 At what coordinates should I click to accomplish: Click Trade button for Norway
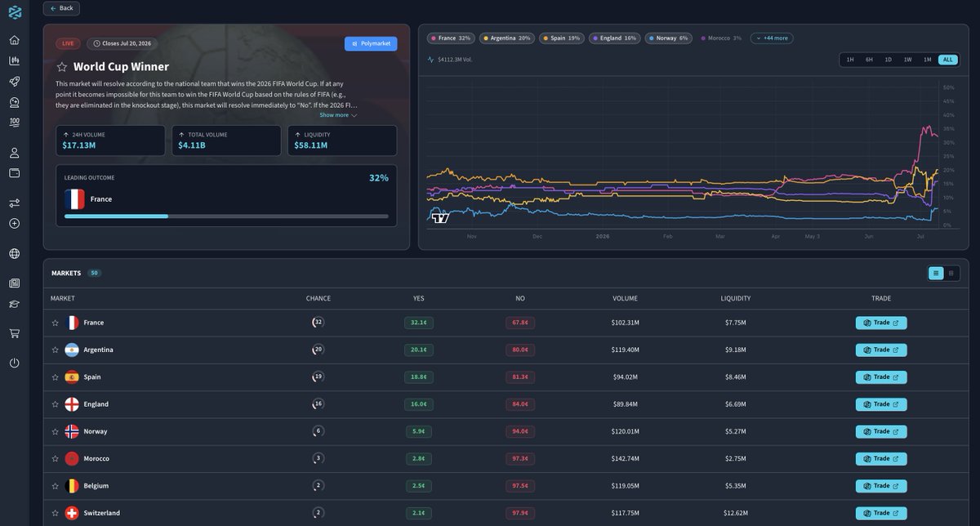coord(881,431)
